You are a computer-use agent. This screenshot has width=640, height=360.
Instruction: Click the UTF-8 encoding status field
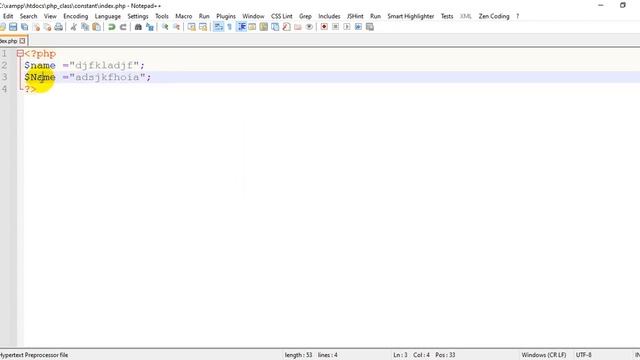click(584, 355)
